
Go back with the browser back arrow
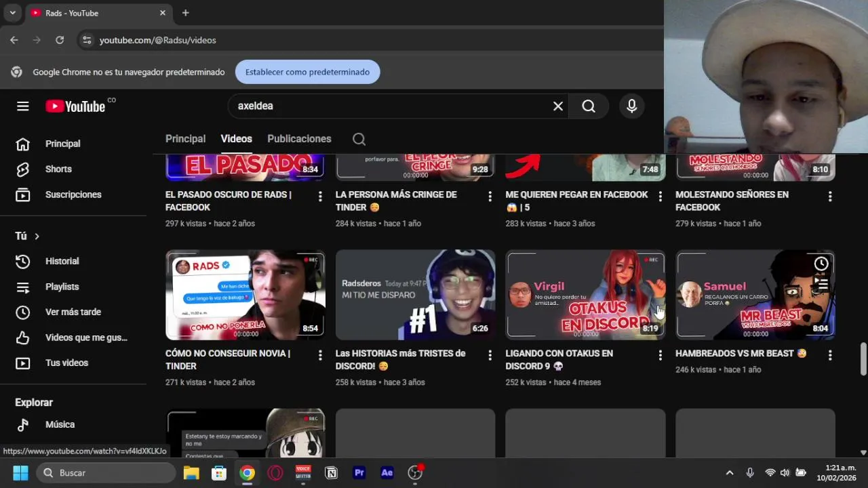click(14, 40)
